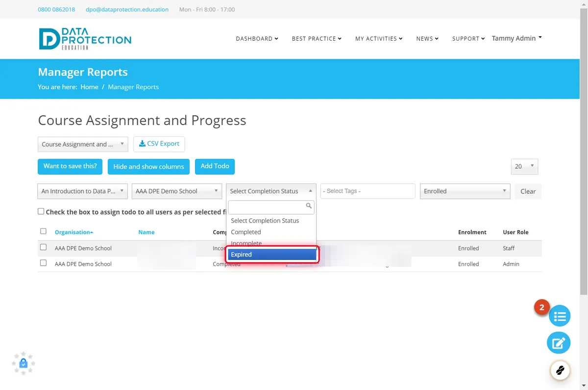Click the Select Tags input field
The width and height of the screenshot is (588, 390).
[x=368, y=191]
